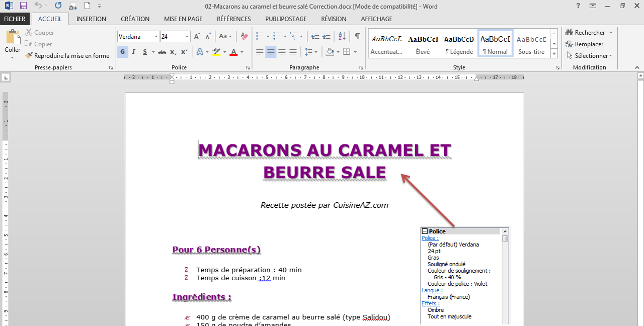Apply italic formatting
This screenshot has width=644, height=326.
tap(133, 52)
